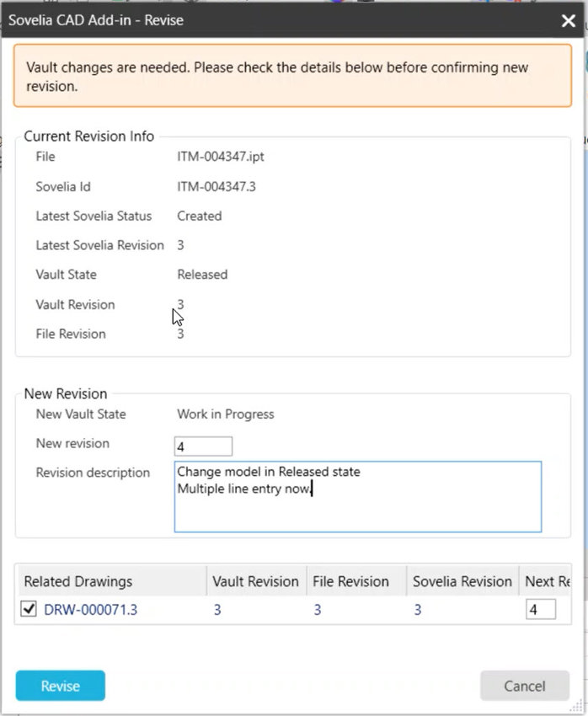Sort by Related Drawings column header
The height and width of the screenshot is (716, 588).
(x=111, y=581)
